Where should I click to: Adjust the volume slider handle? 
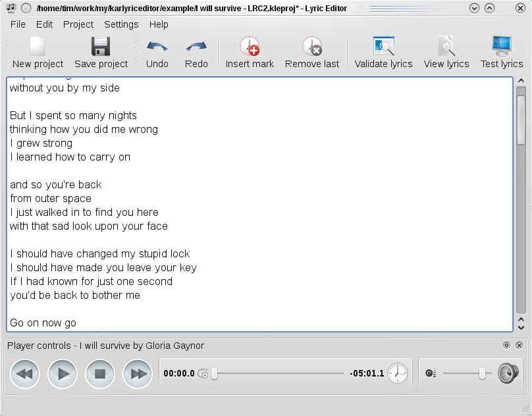(482, 374)
